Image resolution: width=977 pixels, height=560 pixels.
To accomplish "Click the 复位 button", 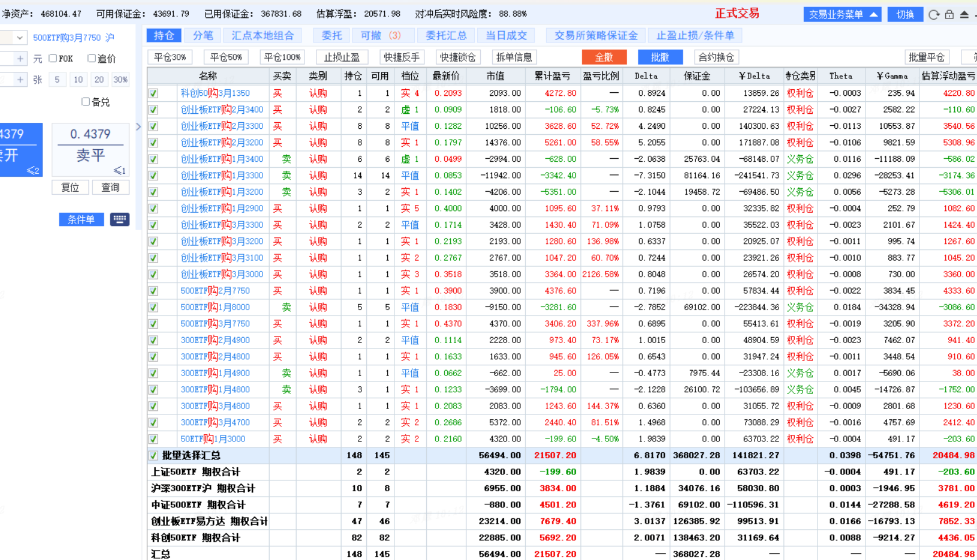I will point(71,187).
